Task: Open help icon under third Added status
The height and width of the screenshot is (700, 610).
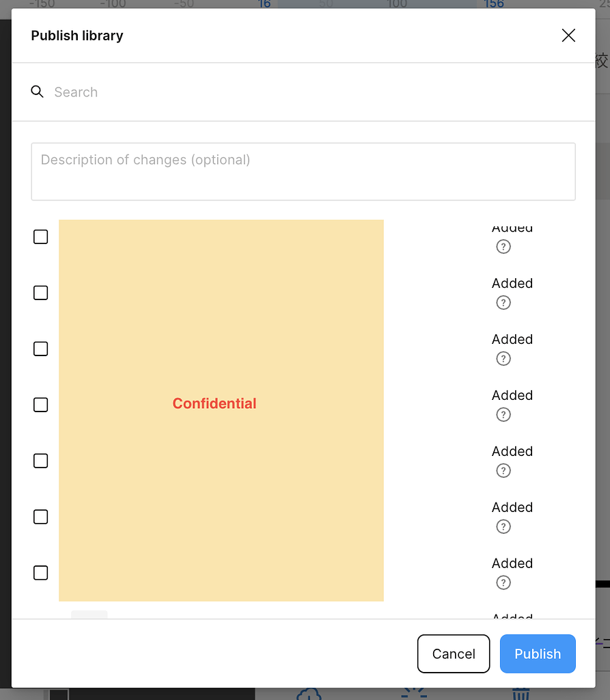Action: click(503, 358)
